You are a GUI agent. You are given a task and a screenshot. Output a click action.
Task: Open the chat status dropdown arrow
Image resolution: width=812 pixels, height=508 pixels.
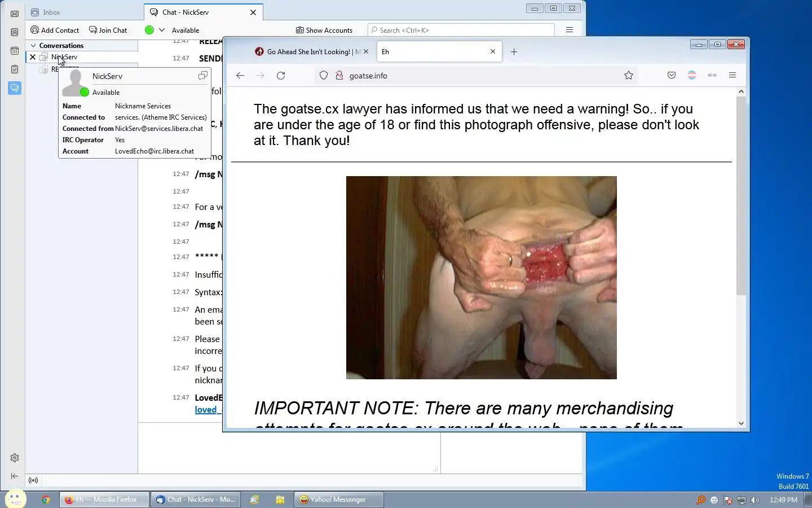[162, 30]
